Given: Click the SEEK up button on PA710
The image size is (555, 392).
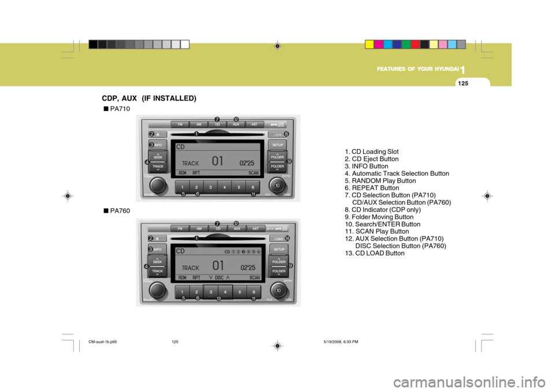Looking at the screenshot, I should 158,156.
